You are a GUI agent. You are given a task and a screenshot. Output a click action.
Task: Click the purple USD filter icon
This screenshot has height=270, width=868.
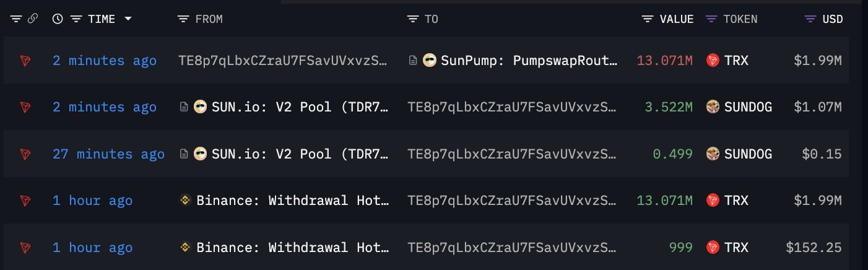coord(810,19)
